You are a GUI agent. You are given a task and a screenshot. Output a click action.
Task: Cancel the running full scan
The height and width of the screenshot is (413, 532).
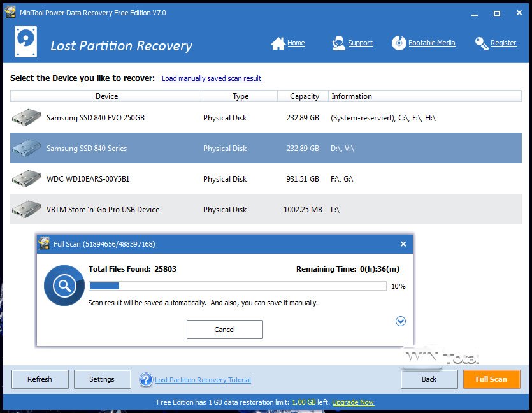coord(225,329)
